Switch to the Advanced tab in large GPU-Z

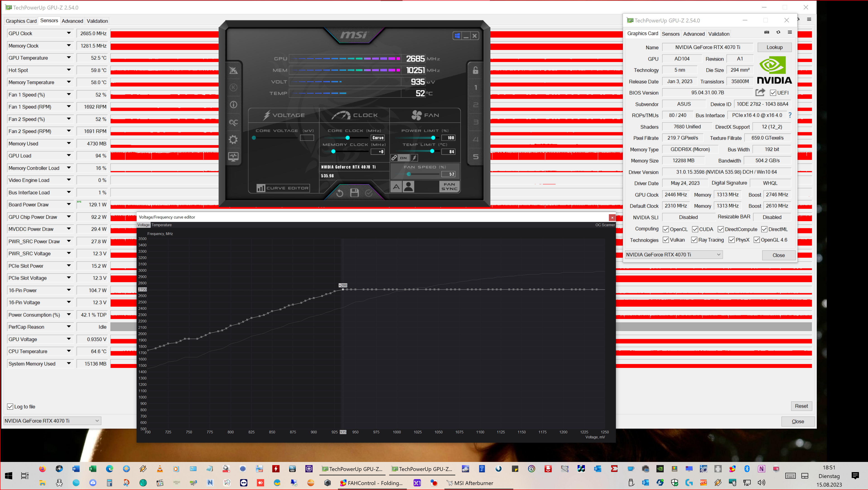click(x=72, y=21)
